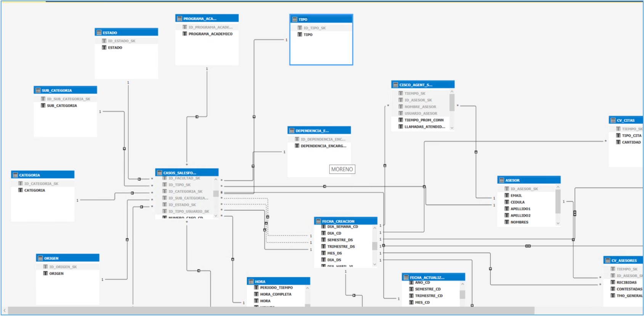The height and width of the screenshot is (316, 644).
Task: Choose the TRIMESTRE_DS field in FECHA_CREACION
Action: (x=340, y=247)
